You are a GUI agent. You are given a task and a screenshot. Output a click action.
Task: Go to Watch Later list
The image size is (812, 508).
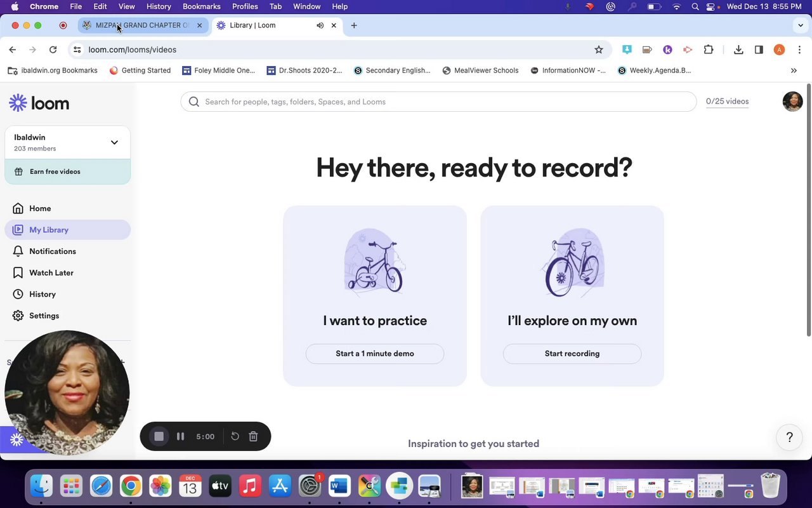pyautogui.click(x=67, y=273)
